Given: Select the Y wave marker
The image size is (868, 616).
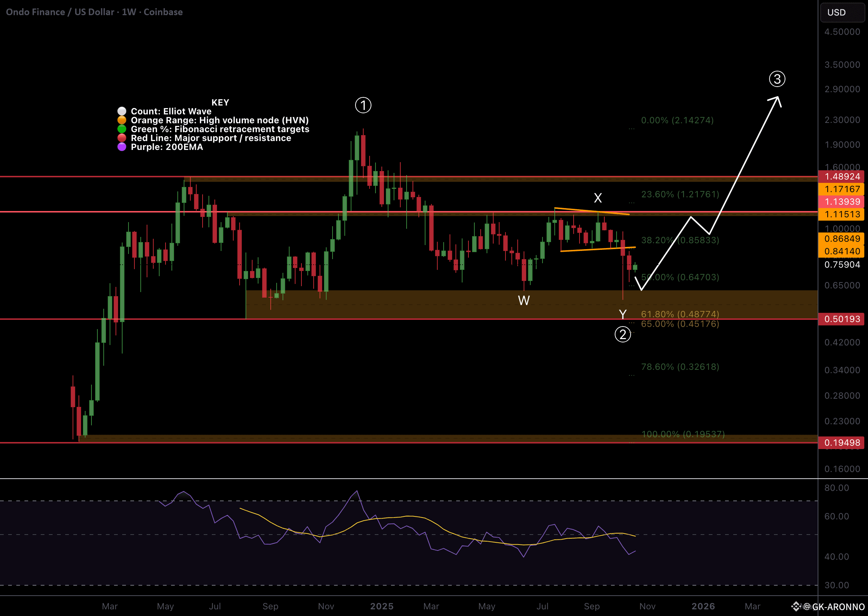Looking at the screenshot, I should click(622, 314).
